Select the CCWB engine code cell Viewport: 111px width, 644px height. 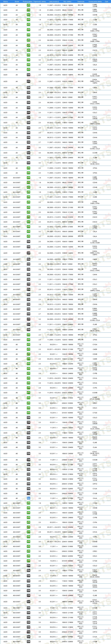[x=95, y=153]
